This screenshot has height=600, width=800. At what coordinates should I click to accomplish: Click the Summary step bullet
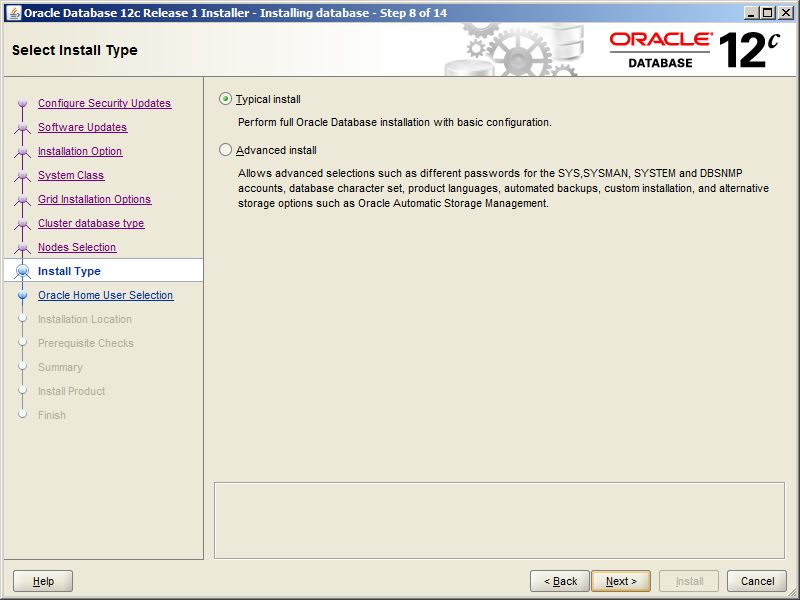coord(22,366)
